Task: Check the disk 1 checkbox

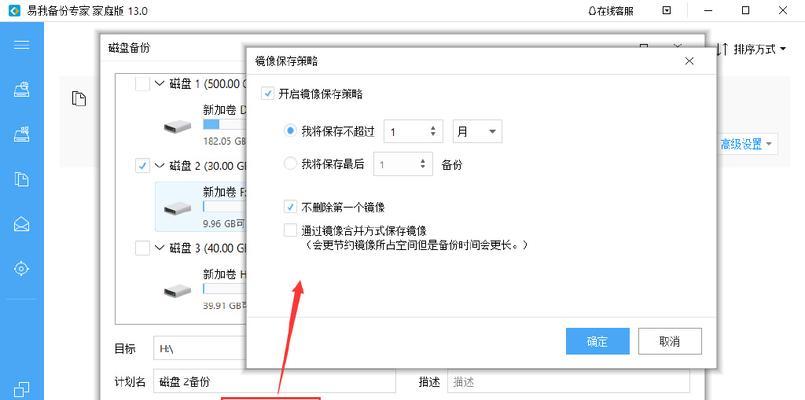Action: (142, 84)
